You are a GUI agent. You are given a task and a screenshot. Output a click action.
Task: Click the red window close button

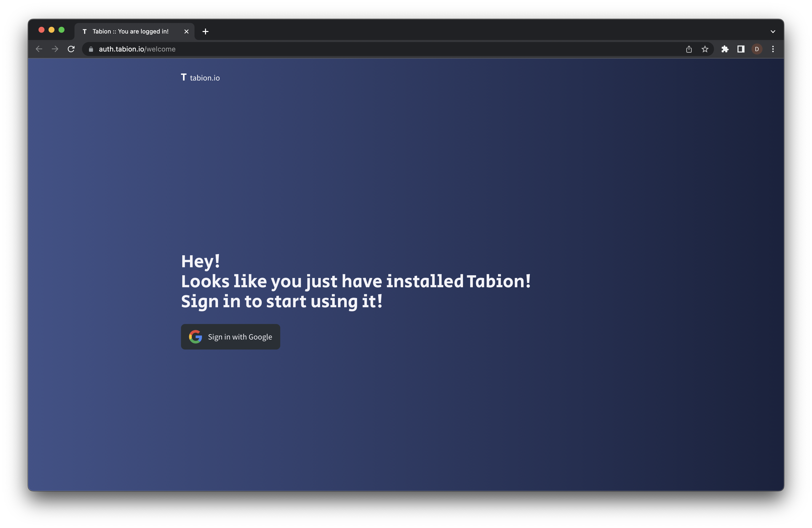[41, 30]
